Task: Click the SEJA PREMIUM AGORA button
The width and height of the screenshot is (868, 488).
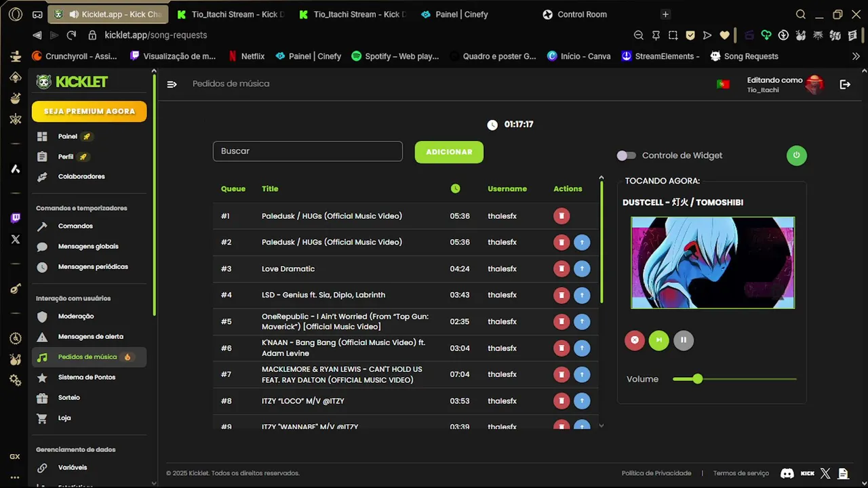Action: (x=89, y=111)
